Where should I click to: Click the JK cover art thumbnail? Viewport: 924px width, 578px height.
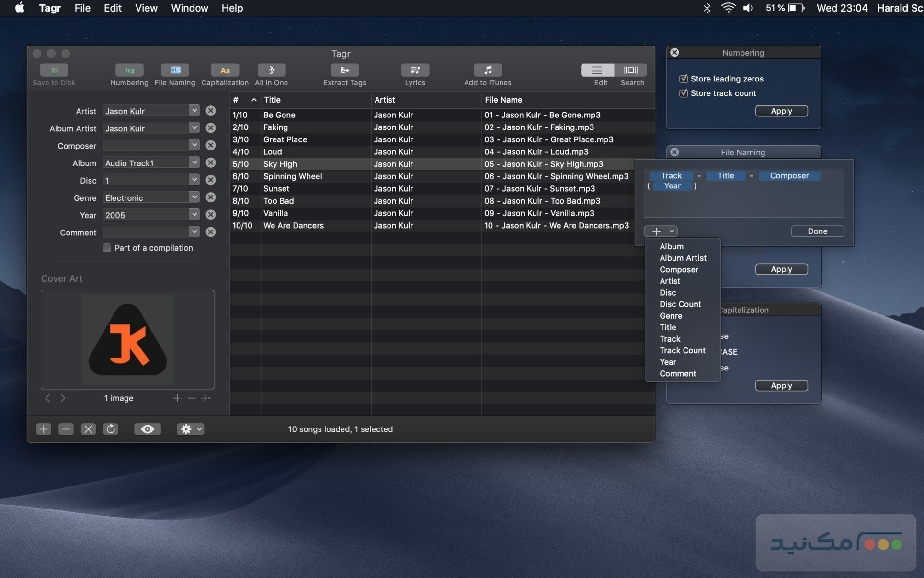click(128, 339)
